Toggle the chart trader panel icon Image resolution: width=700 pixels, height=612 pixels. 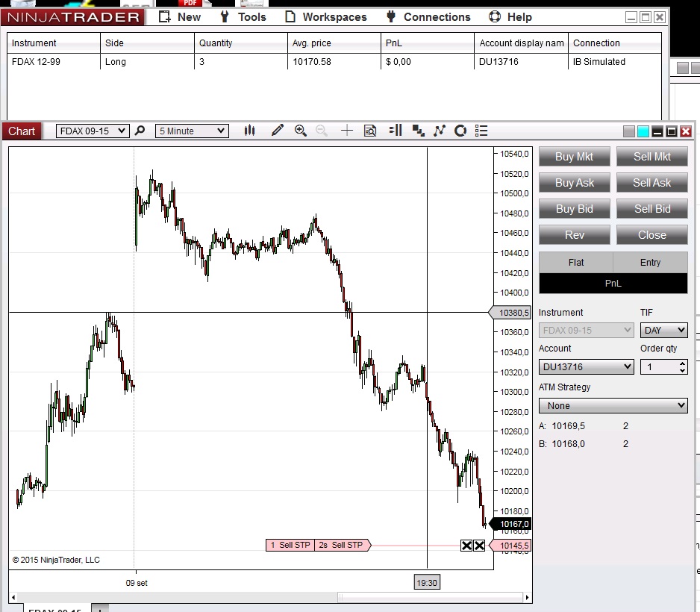click(x=396, y=131)
